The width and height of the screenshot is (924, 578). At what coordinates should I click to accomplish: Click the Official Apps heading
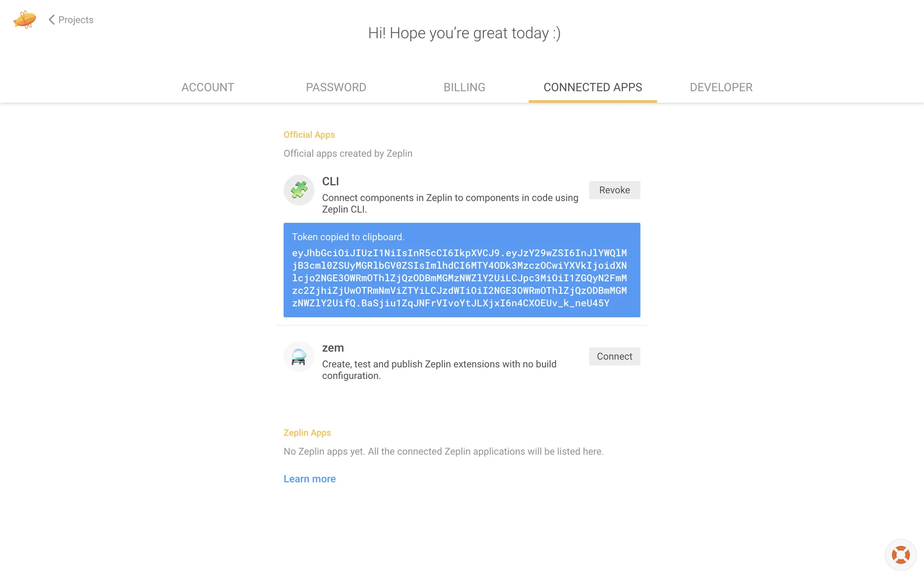coord(309,135)
